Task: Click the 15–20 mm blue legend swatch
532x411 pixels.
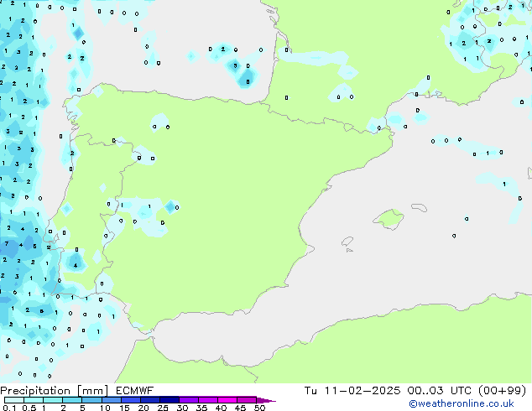Action: (130, 400)
